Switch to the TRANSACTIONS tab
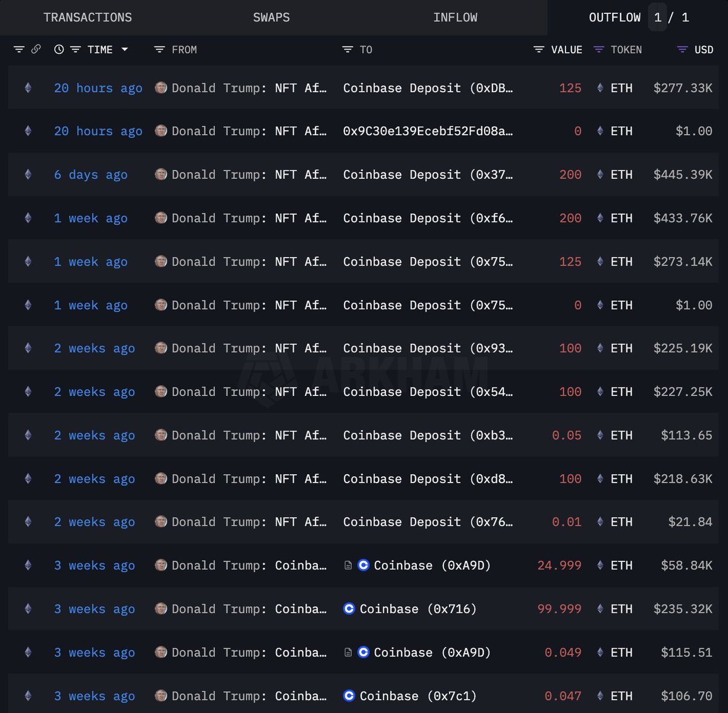728x713 pixels. click(x=88, y=18)
